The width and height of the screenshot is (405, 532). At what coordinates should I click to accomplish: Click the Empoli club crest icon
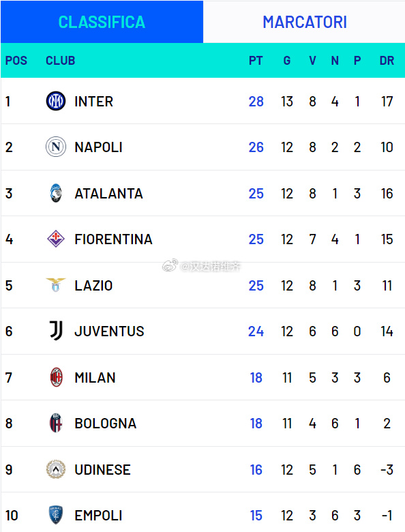coord(56,515)
